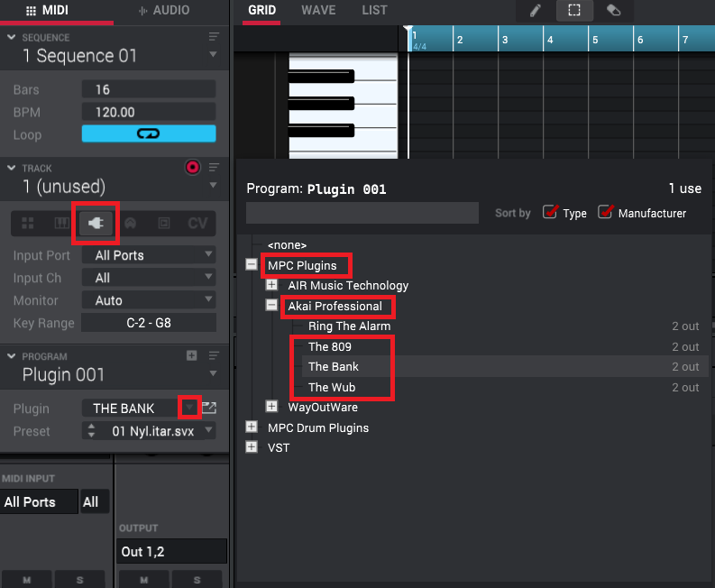715x588 pixels.
Task: Click the plugin search field
Action: pyautogui.click(x=362, y=213)
